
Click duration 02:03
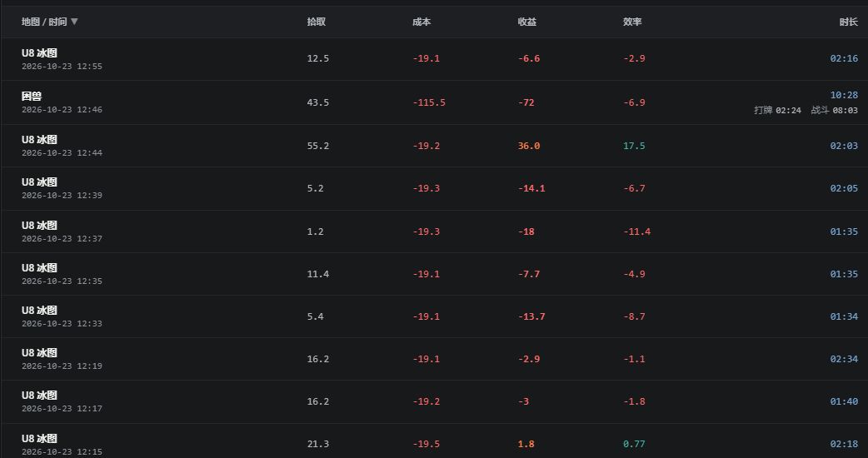pos(844,146)
